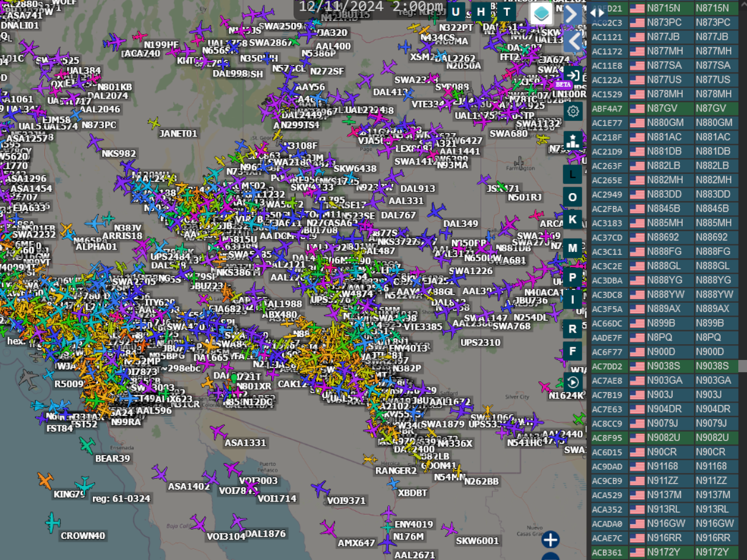Select the NKS982 aircraft marker
The width and height of the screenshot is (747, 560).
pos(95,142)
